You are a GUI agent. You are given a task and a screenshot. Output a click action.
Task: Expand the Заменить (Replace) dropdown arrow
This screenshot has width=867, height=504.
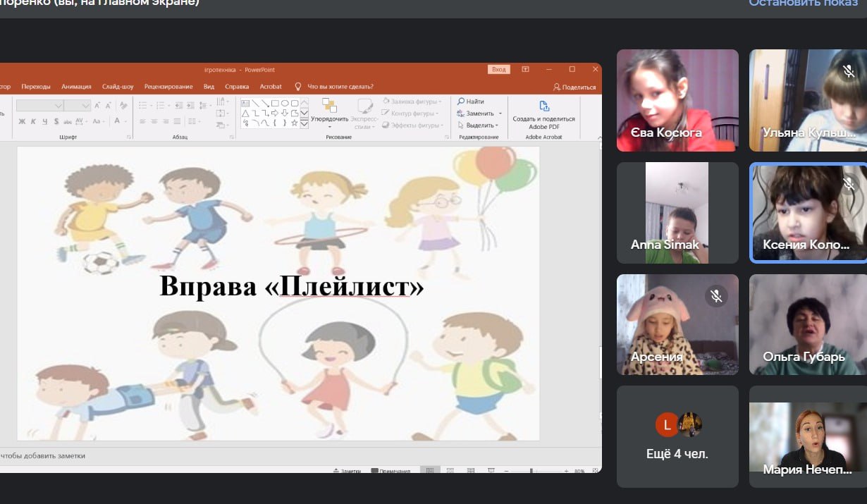pyautogui.click(x=500, y=113)
